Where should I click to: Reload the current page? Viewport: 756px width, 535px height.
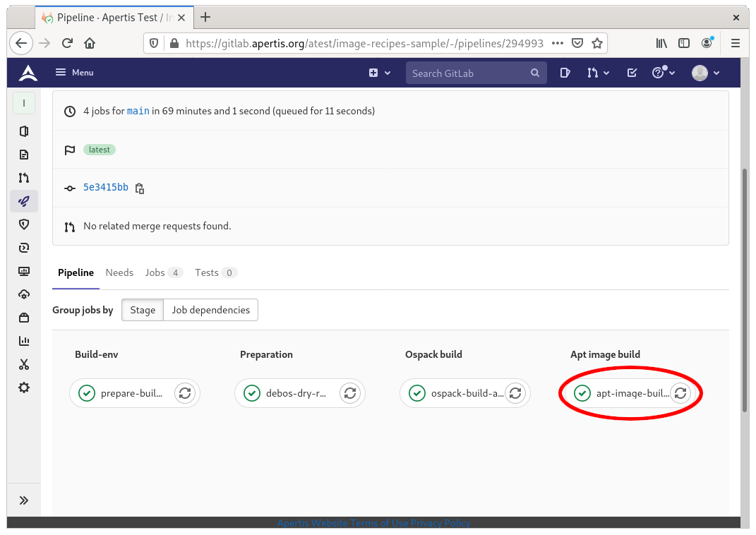click(67, 43)
